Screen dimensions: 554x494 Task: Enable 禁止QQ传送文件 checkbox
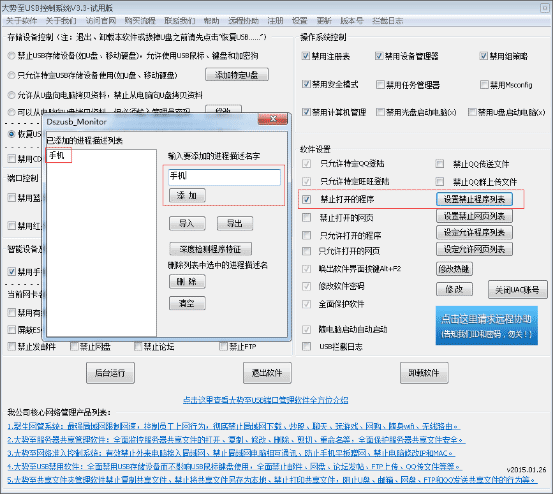click(x=440, y=164)
